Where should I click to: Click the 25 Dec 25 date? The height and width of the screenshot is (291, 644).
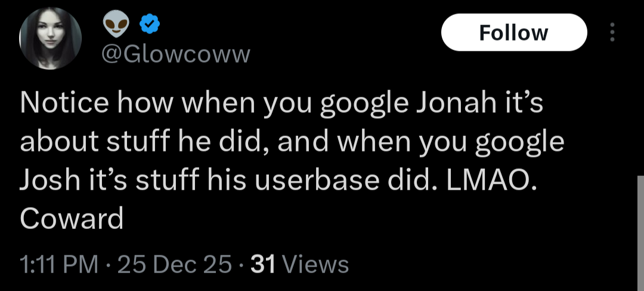click(175, 264)
